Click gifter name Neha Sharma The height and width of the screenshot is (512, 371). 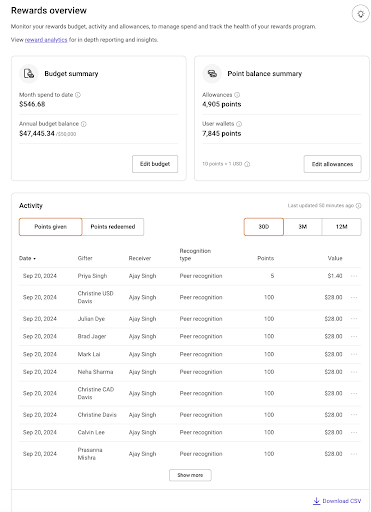coord(95,372)
